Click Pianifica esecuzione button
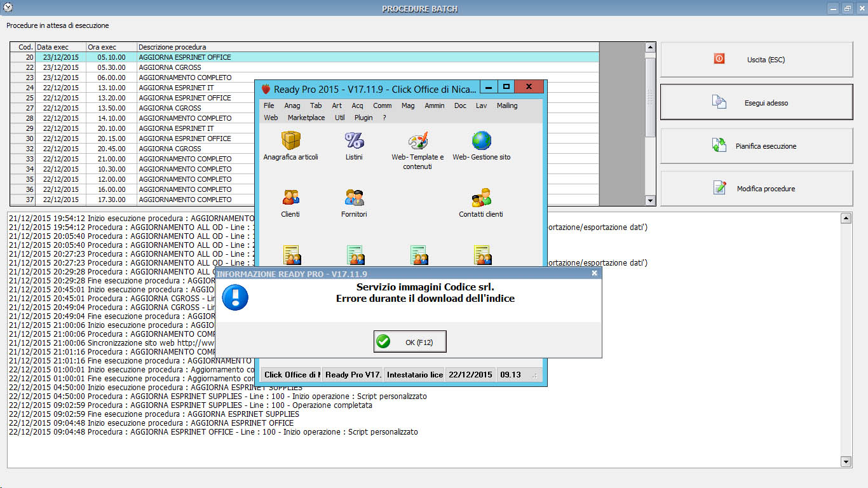 (757, 146)
